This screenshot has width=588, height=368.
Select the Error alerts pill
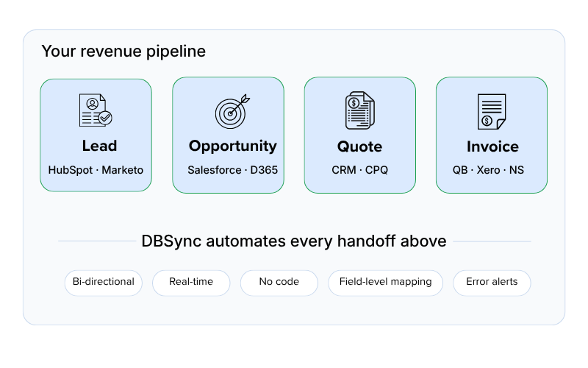click(x=492, y=283)
